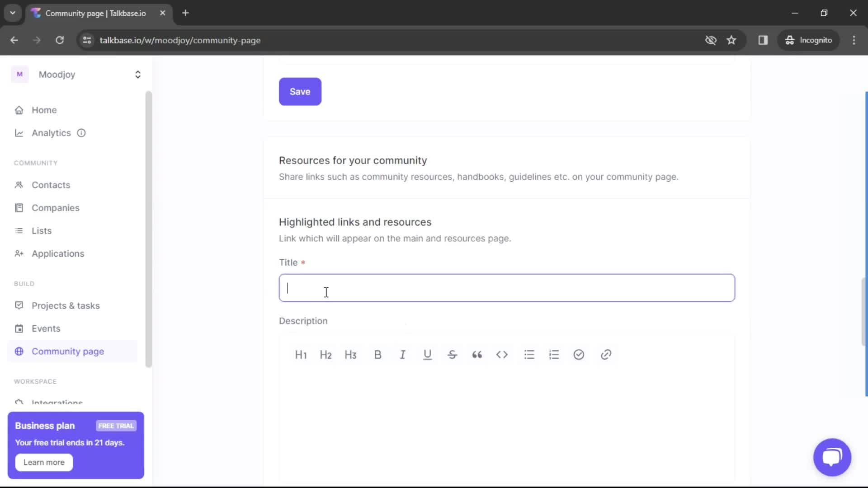Image resolution: width=868 pixels, height=488 pixels.
Task: Toggle underline text formatting
Action: [428, 355]
